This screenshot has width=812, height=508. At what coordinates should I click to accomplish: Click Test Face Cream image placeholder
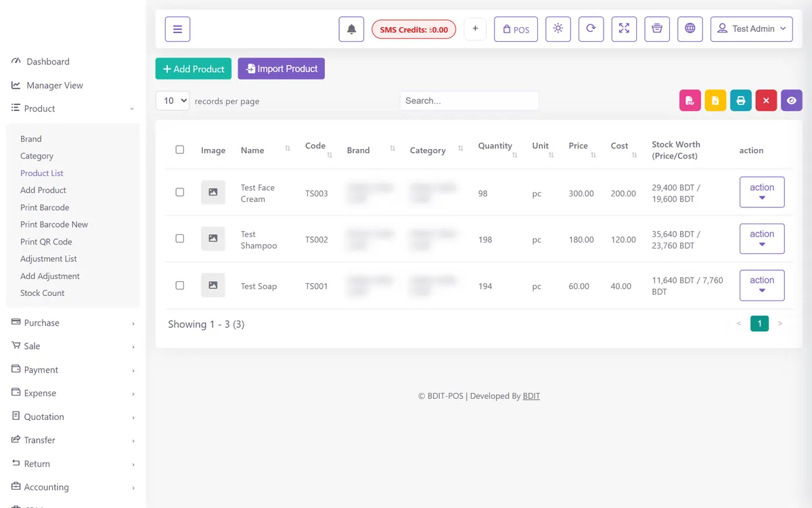213,192
